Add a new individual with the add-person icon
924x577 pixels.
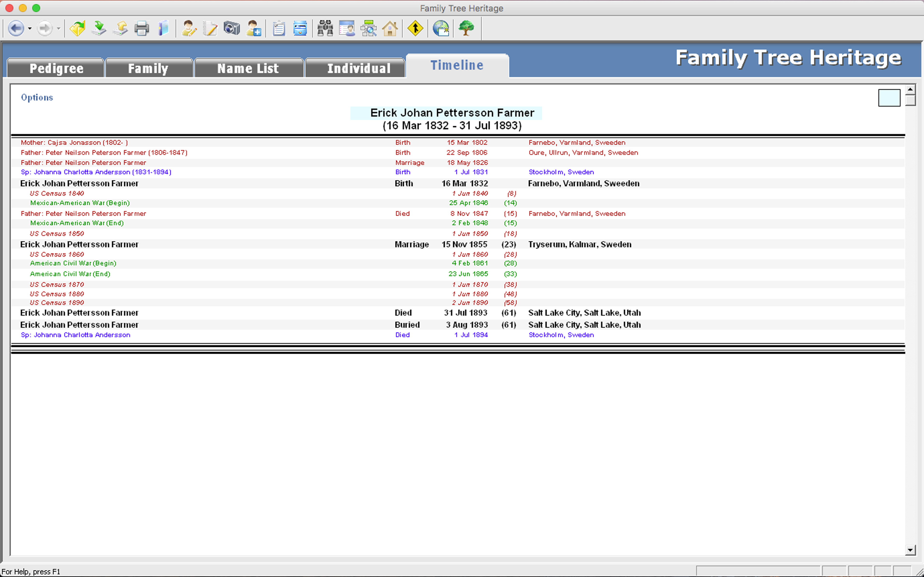(253, 28)
